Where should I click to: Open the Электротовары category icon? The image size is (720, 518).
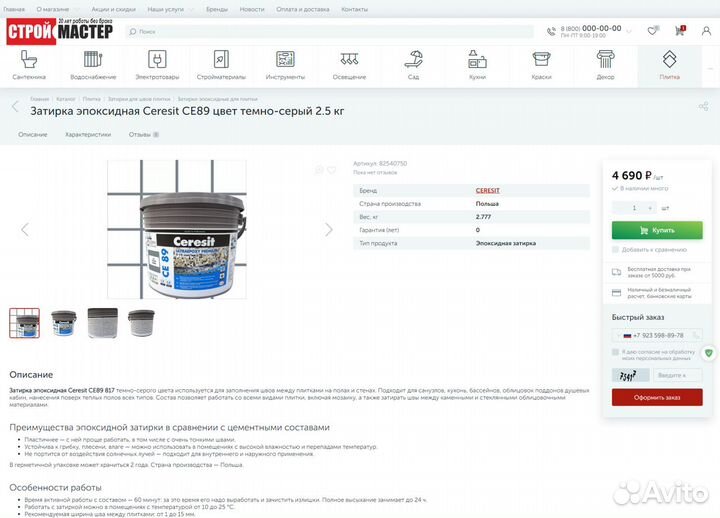157,62
